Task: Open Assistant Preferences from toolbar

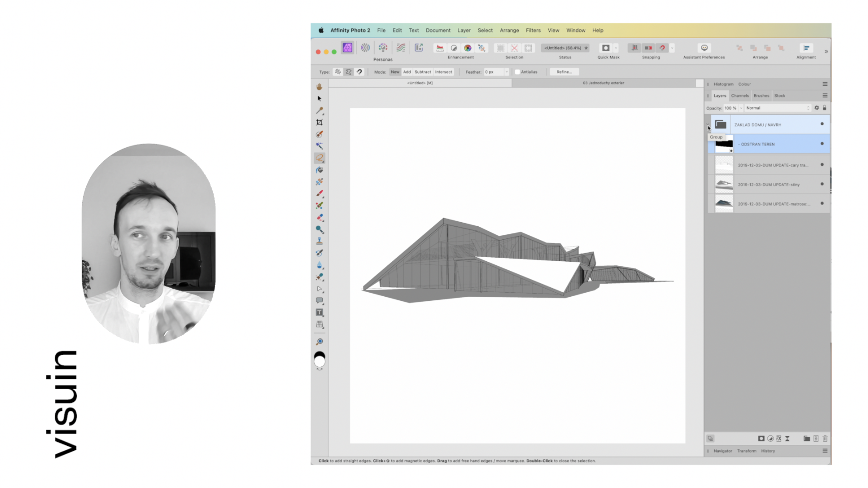Action: coord(704,48)
